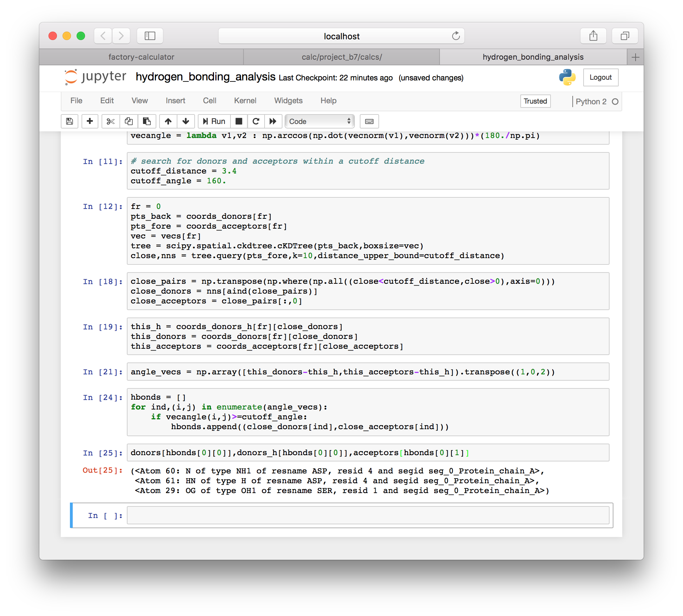
Task: Click the hbonds.append line in cell 24
Action: (x=310, y=427)
